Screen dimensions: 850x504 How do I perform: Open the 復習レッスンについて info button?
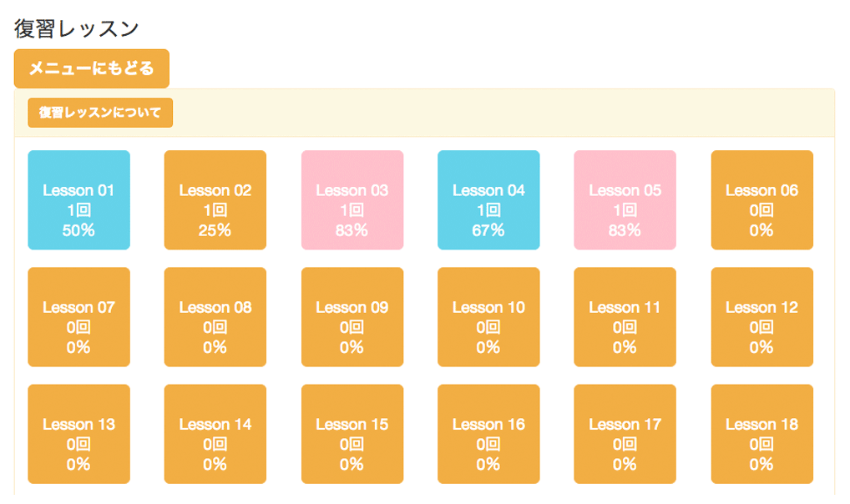100,113
